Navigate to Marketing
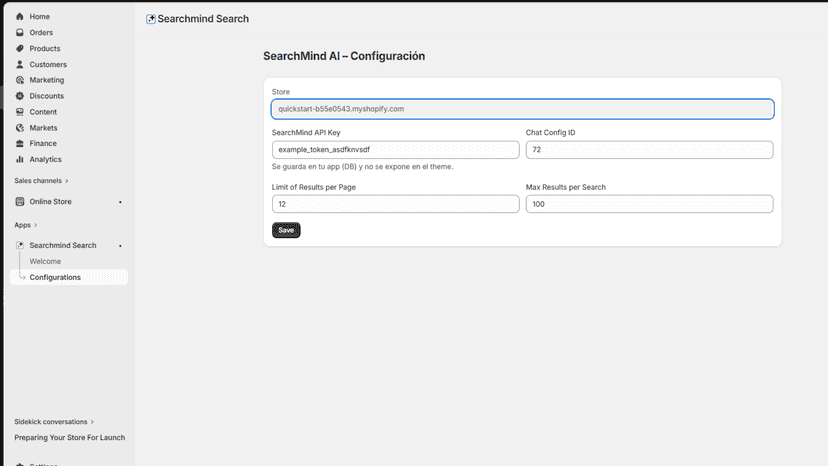The height and width of the screenshot is (466, 828). coord(47,80)
